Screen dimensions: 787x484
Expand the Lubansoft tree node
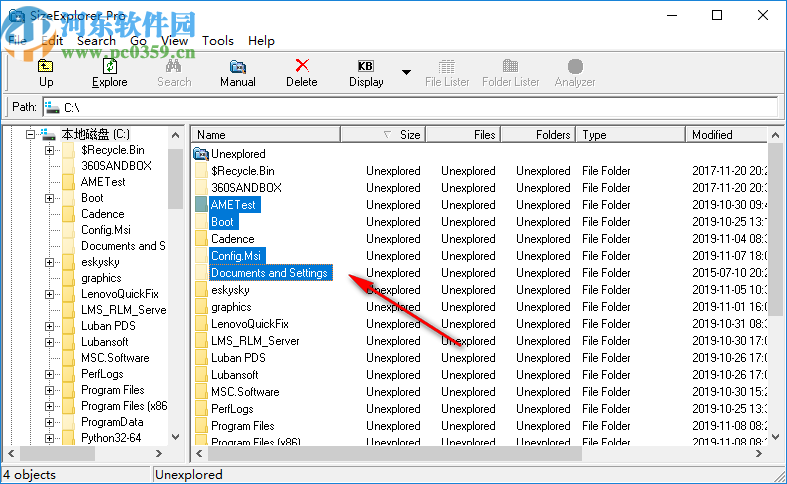click(x=49, y=342)
